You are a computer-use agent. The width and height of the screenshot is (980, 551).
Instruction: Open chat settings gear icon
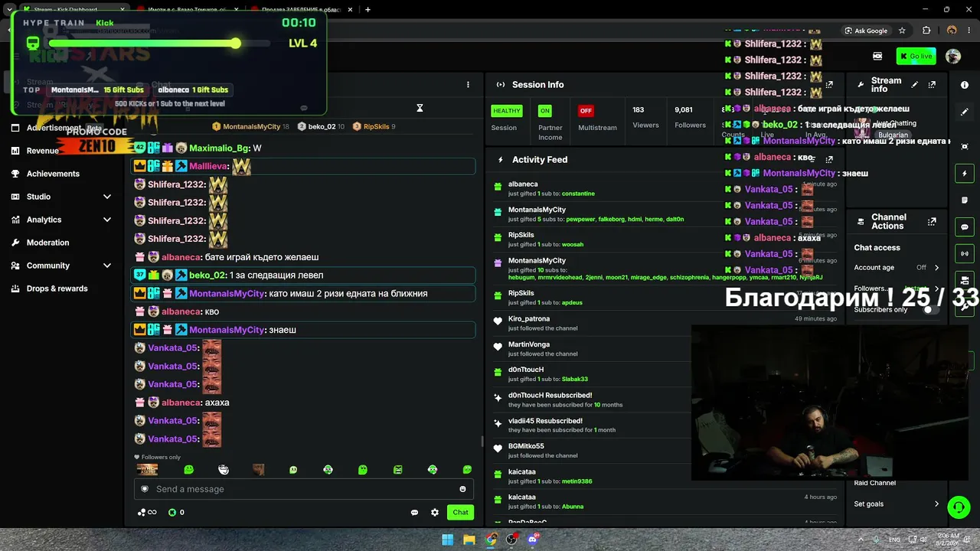coord(435,513)
